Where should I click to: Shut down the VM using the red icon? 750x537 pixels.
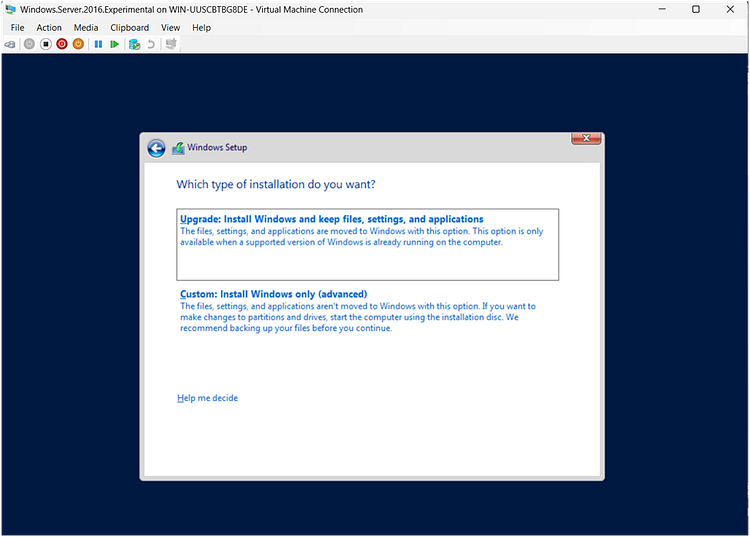click(x=62, y=44)
